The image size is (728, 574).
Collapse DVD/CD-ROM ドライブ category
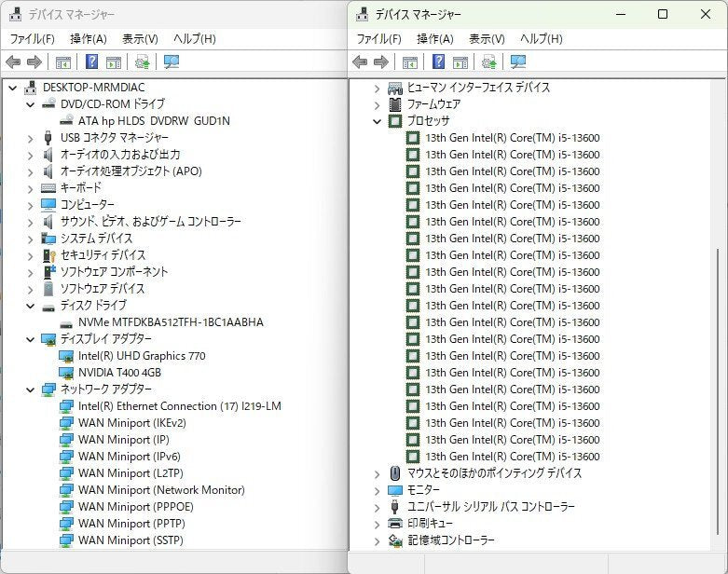pos(30,104)
